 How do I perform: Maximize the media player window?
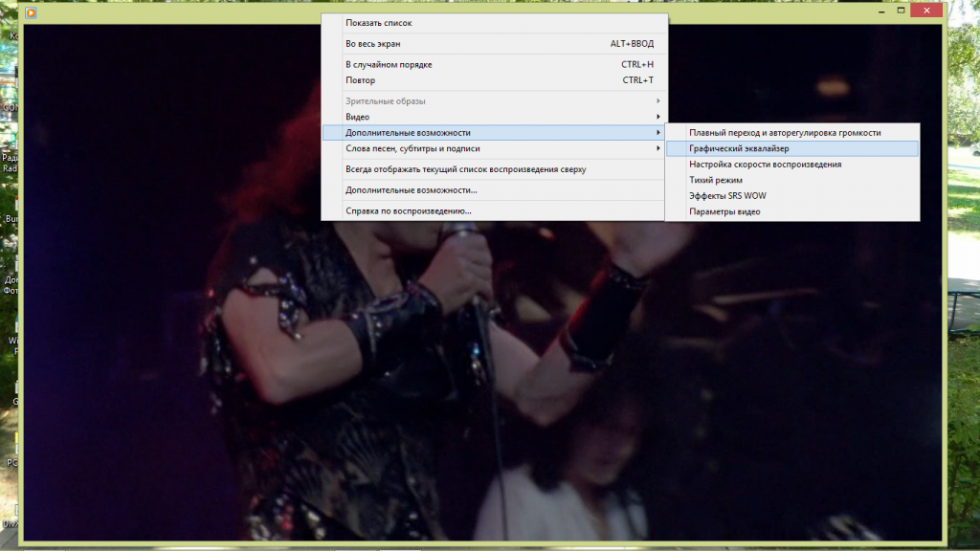[x=901, y=11]
